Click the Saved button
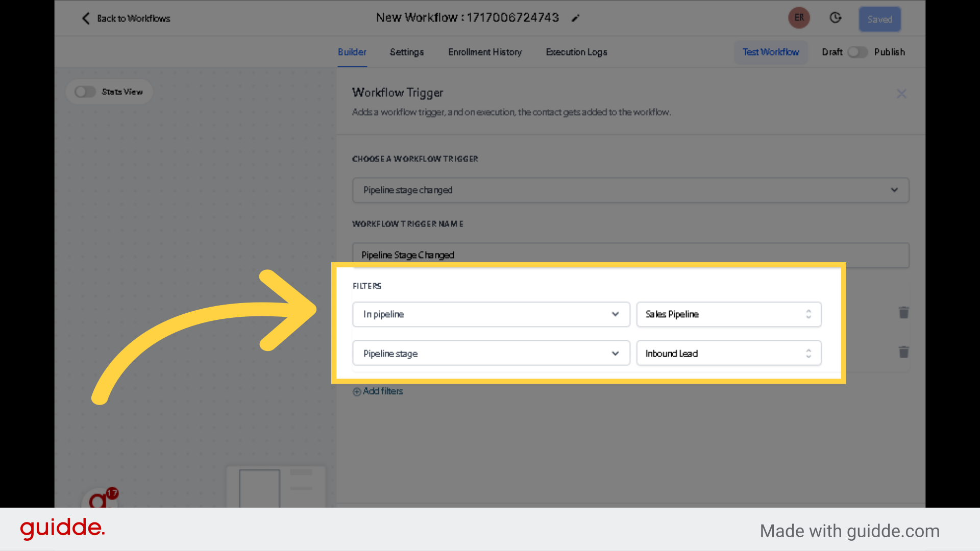Viewport: 980px width, 551px height. tap(879, 19)
